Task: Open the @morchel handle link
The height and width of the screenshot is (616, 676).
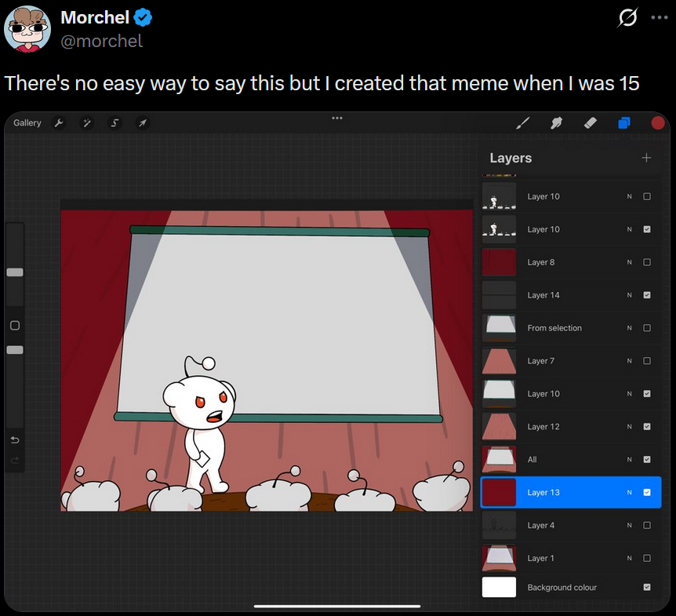Action: click(x=102, y=42)
